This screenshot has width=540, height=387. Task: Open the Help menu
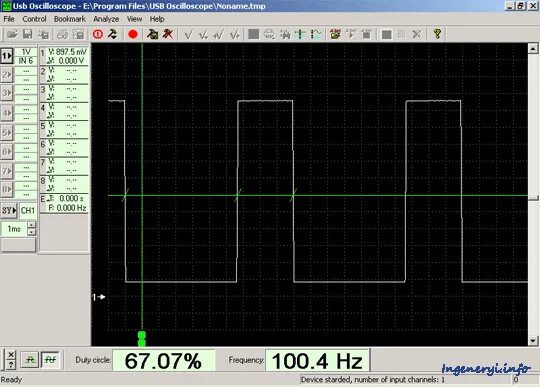157,19
